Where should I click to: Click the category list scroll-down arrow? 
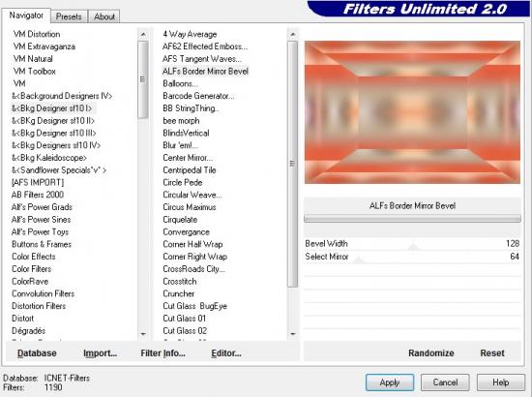click(143, 334)
